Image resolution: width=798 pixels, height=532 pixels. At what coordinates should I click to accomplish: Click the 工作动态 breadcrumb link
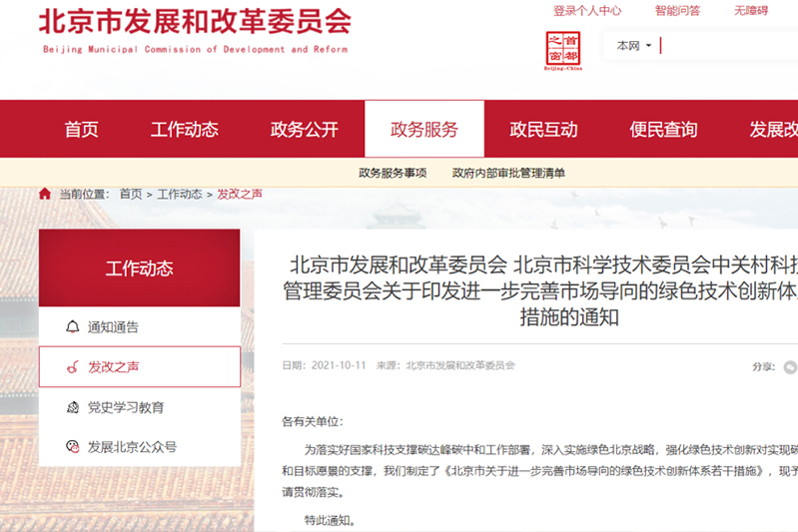(180, 194)
